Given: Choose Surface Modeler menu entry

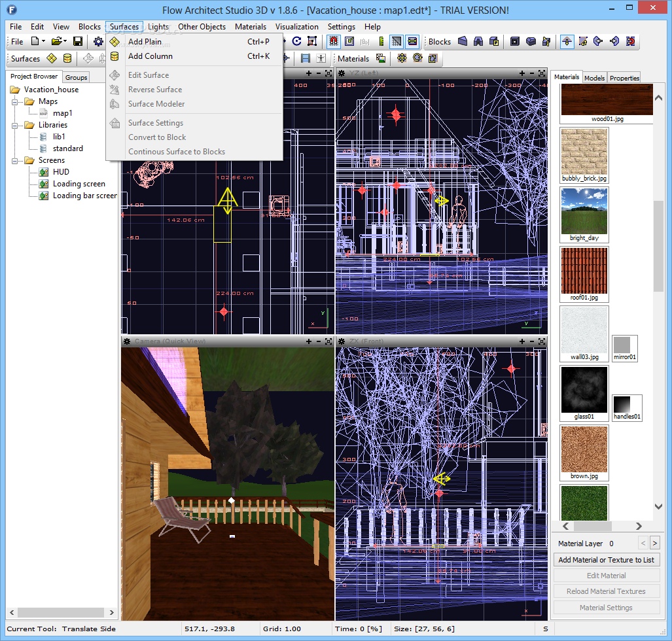Looking at the screenshot, I should [196, 104].
